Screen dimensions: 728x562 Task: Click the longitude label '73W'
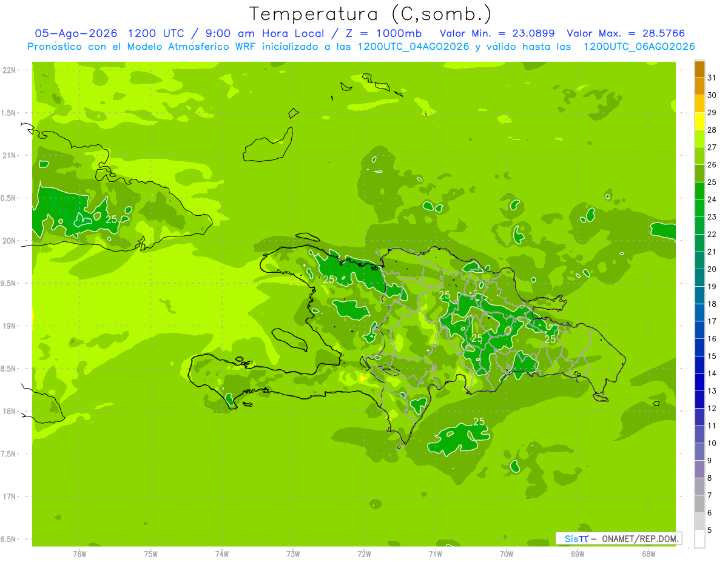pos(293,554)
